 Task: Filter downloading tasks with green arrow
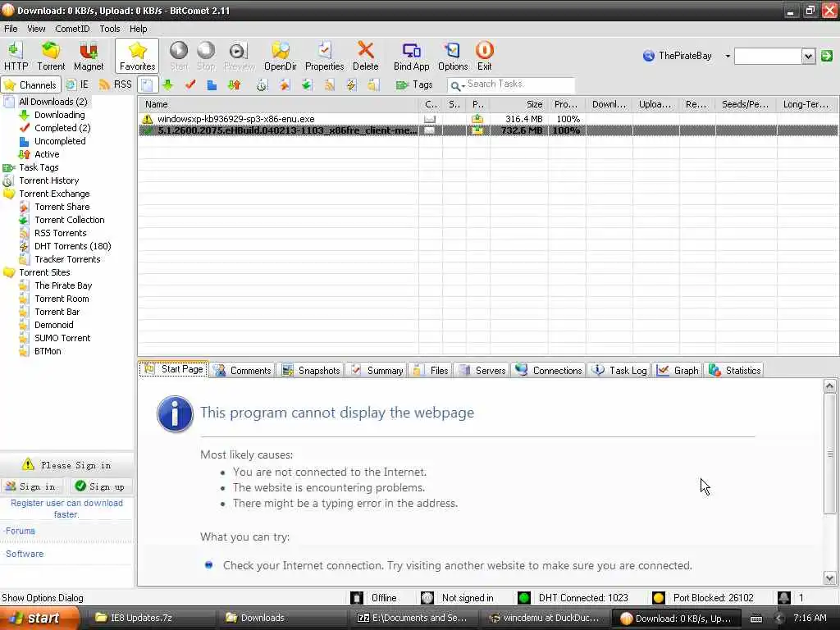click(168, 84)
